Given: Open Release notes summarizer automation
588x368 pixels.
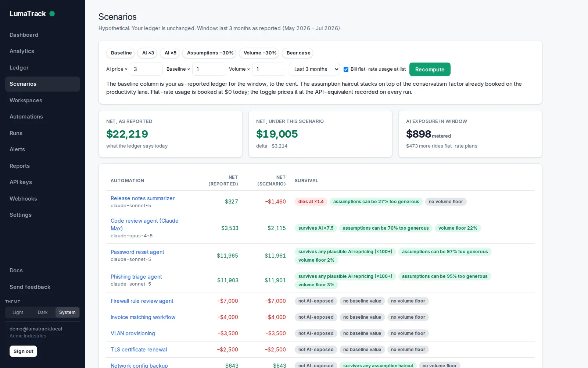Looking at the screenshot, I should 143,198.
